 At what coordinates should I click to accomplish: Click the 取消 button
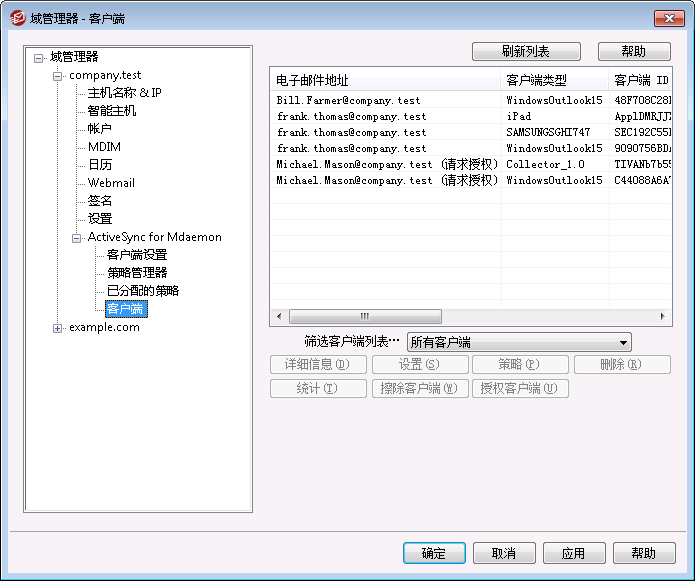click(504, 553)
